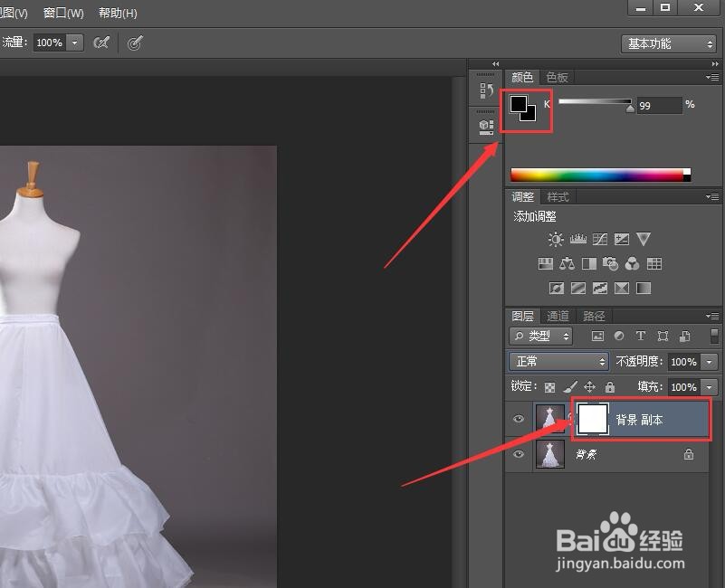The height and width of the screenshot is (588, 725).
Task: Switch to the 样式 styles tab
Action: tap(558, 197)
